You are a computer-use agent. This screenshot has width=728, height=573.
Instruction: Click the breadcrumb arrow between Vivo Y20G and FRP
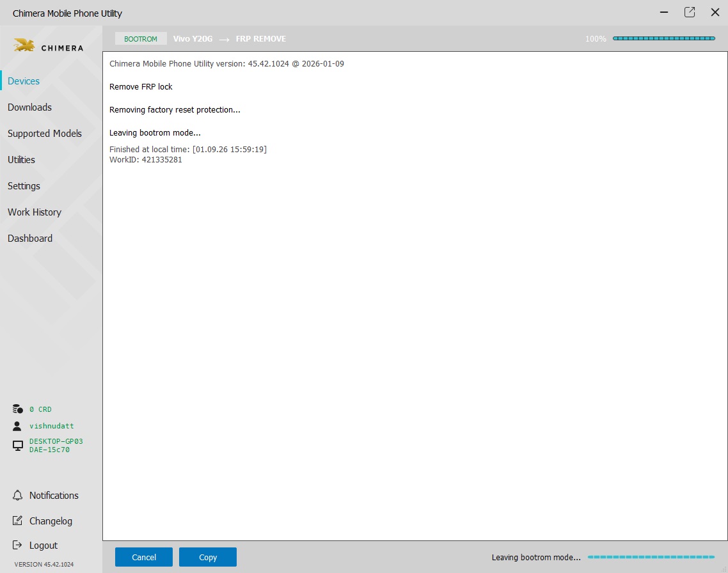coord(225,40)
